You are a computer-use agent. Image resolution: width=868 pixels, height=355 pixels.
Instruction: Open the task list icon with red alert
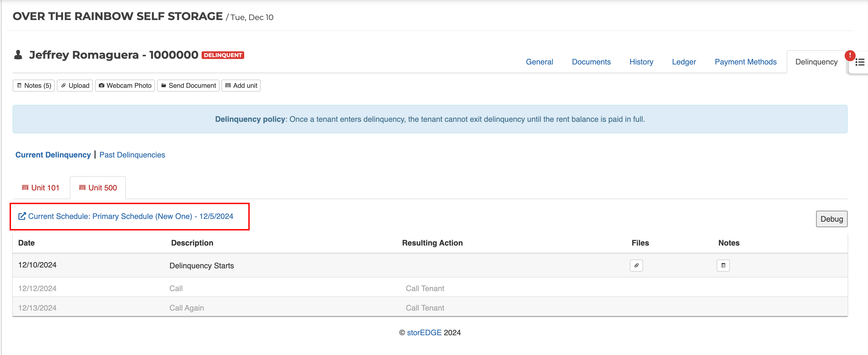859,62
